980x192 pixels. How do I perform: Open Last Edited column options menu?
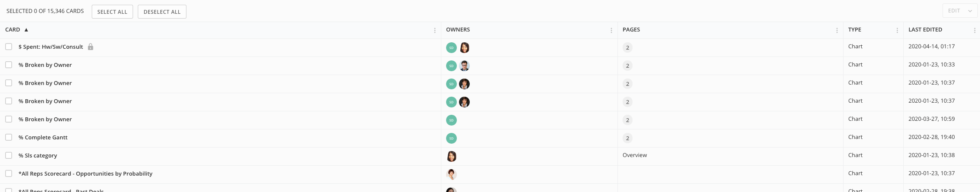pyautogui.click(x=974, y=30)
